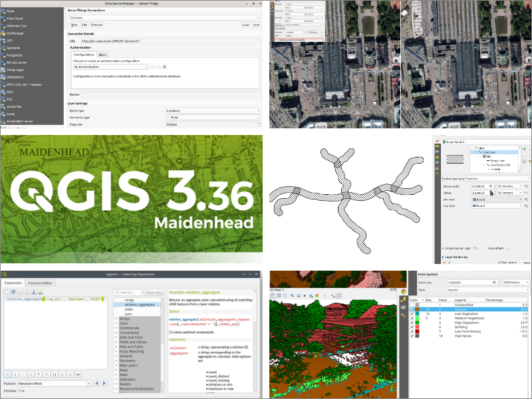Open Function Editor tab
The image size is (532, 399).
tap(40, 283)
